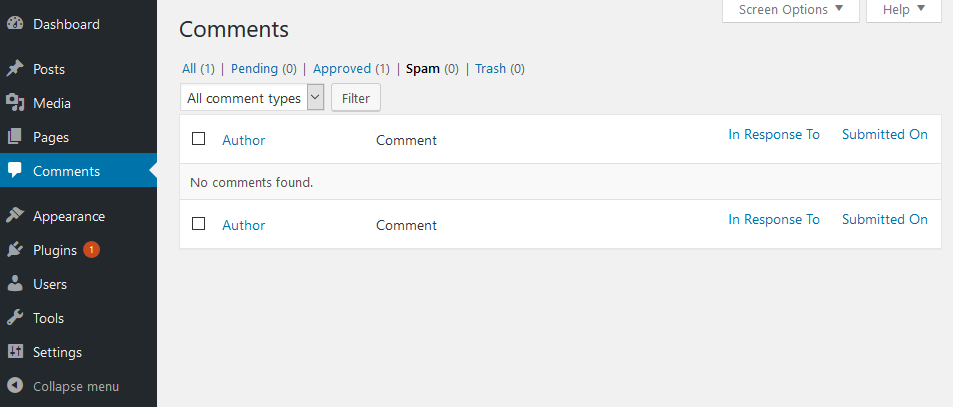This screenshot has height=407, width=953.
Task: Click the Settings sliders icon
Action: pos(15,352)
